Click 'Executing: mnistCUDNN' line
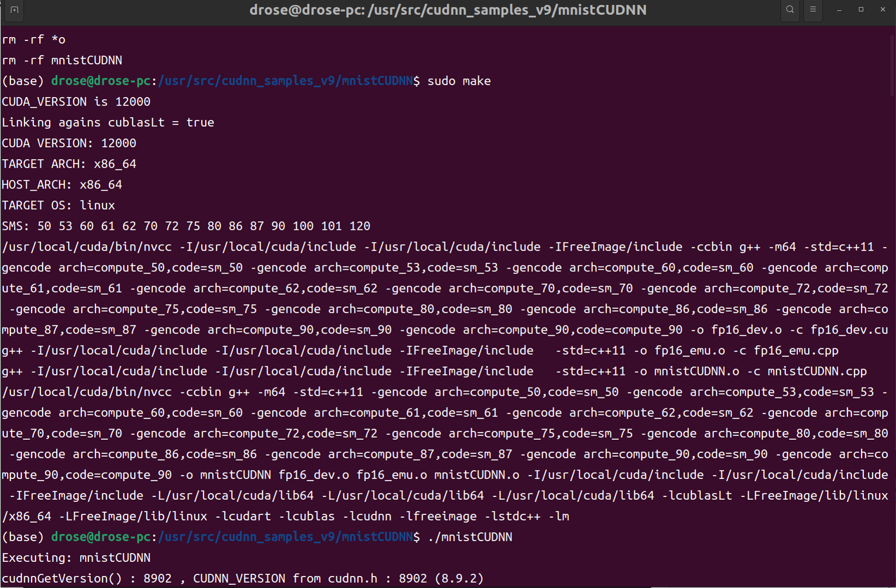The width and height of the screenshot is (896, 588). (76, 558)
